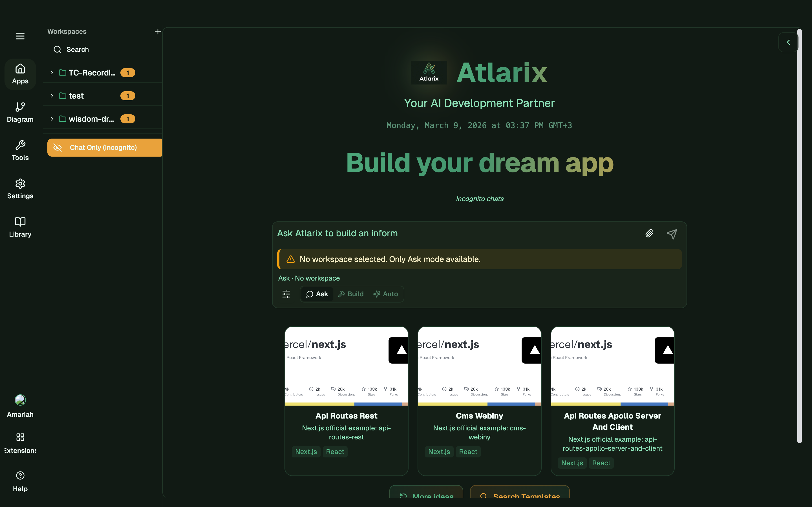
Task: Expand the TC-Recording workspace
Action: (52, 72)
